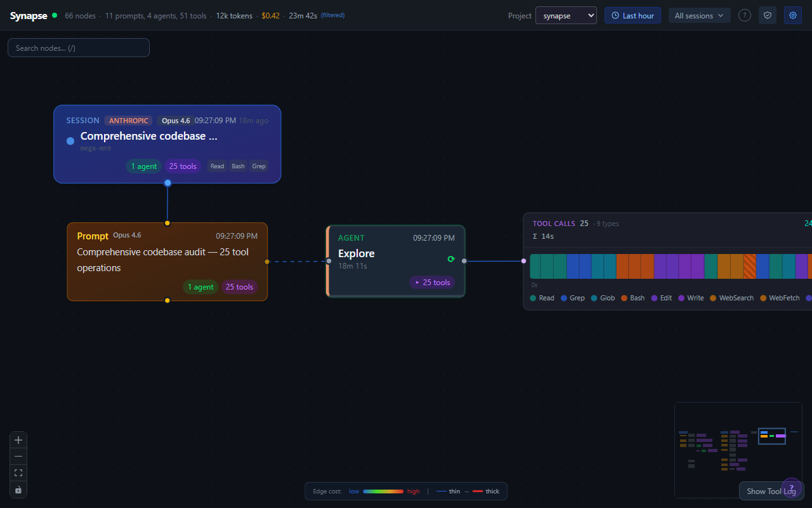The height and width of the screenshot is (508, 812).
Task: Click the viewport lock icon
Action: 18,489
